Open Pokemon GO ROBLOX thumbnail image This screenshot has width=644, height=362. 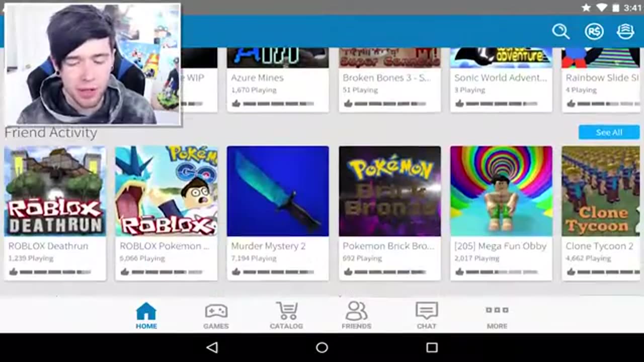pyautogui.click(x=167, y=191)
